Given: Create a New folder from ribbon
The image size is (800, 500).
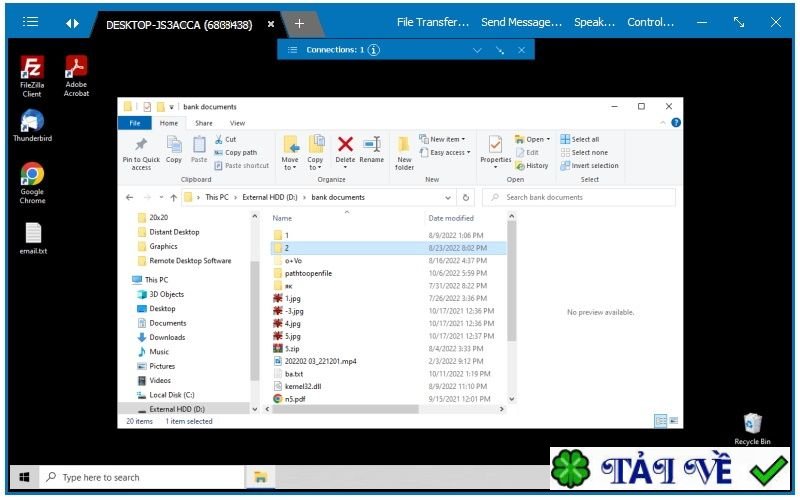Looking at the screenshot, I should click(404, 153).
